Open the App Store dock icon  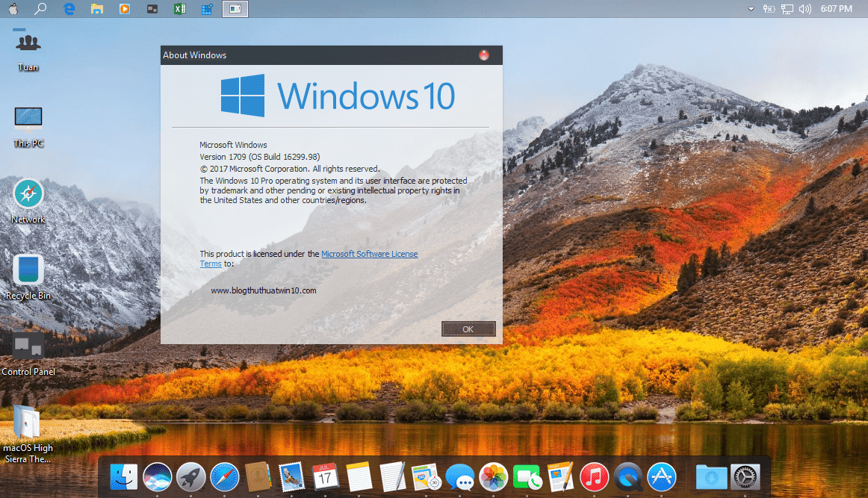point(662,477)
